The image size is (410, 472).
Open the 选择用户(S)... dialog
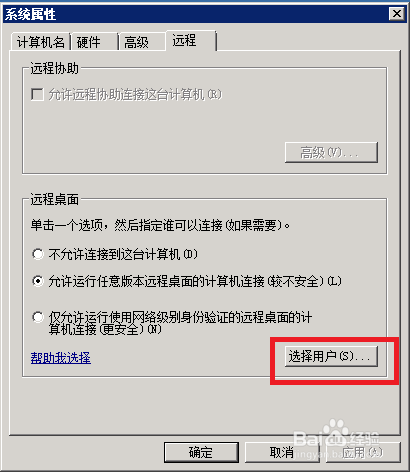(331, 356)
